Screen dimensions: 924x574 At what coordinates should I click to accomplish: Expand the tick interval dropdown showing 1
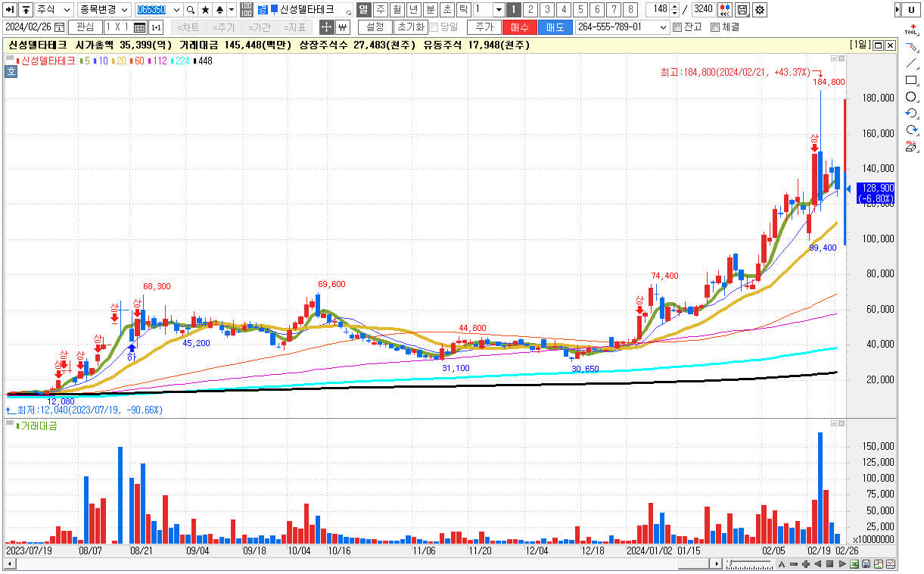tap(499, 10)
